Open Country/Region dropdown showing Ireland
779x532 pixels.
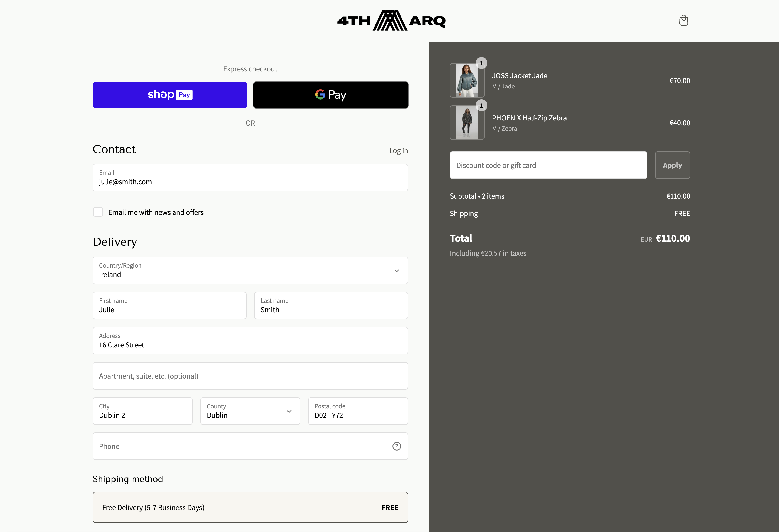[250, 270]
